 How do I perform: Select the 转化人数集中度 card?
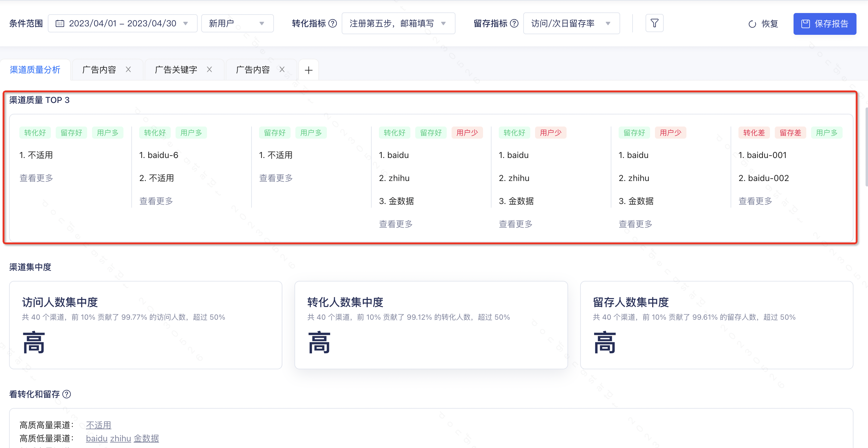tap(431, 325)
